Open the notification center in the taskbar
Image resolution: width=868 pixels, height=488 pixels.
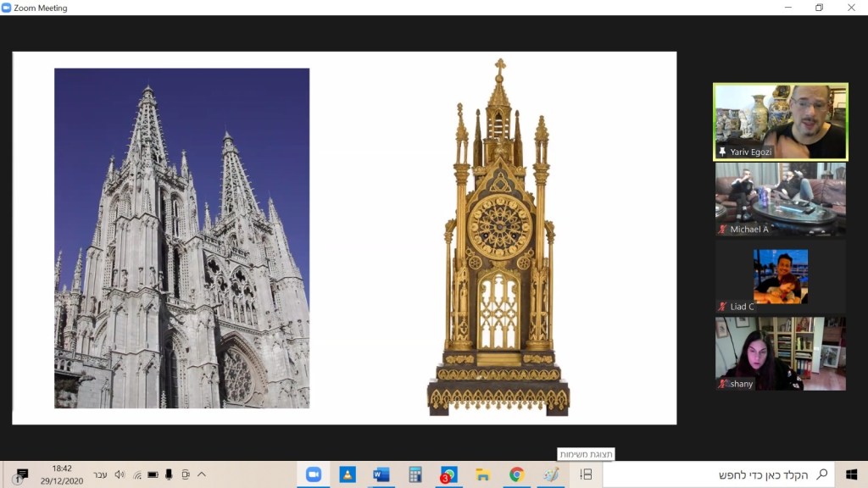(21, 474)
